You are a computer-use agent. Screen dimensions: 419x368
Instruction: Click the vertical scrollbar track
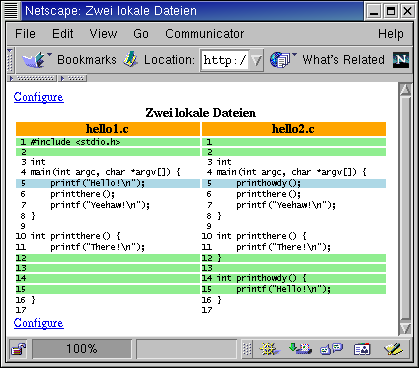[x=405, y=209]
